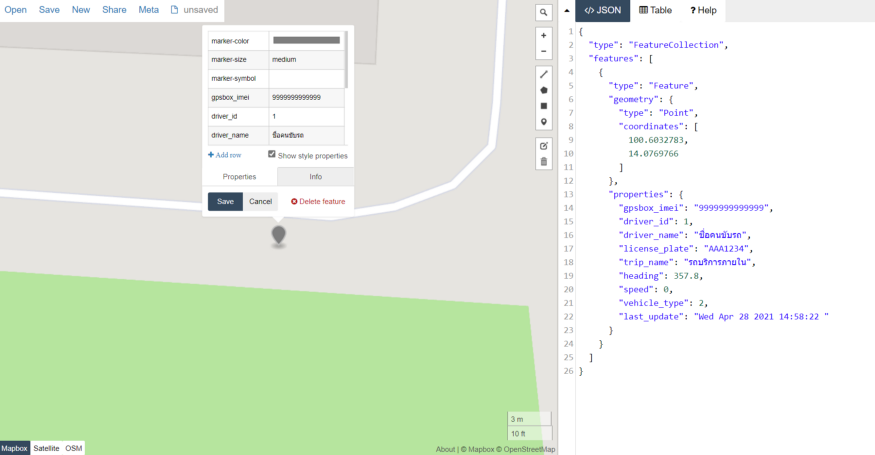Click the gpsbox_imei property name cell
The width and height of the screenshot is (875, 455).
tap(238, 97)
